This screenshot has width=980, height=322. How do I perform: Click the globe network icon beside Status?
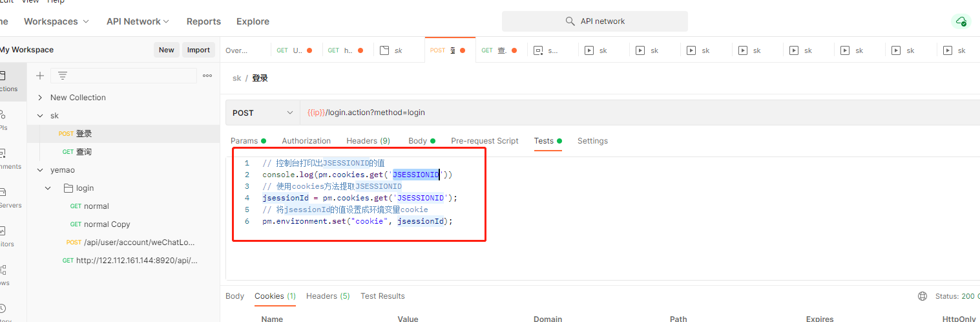[x=923, y=296]
